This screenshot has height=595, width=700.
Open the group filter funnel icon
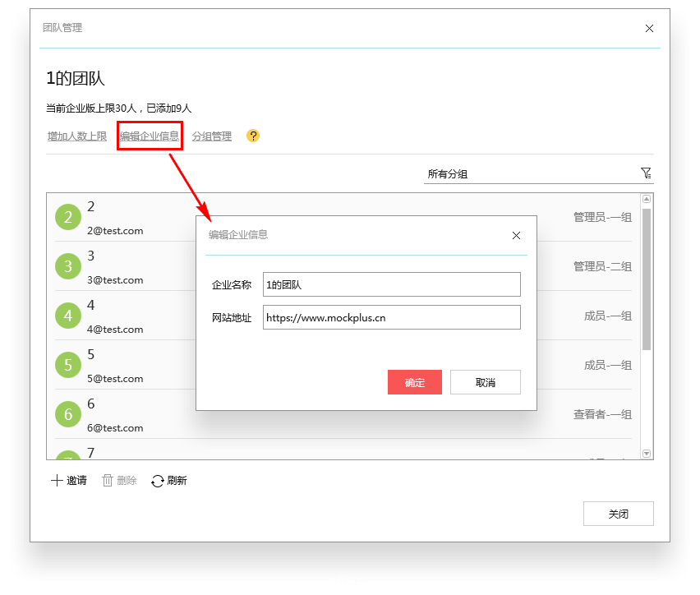pos(646,173)
